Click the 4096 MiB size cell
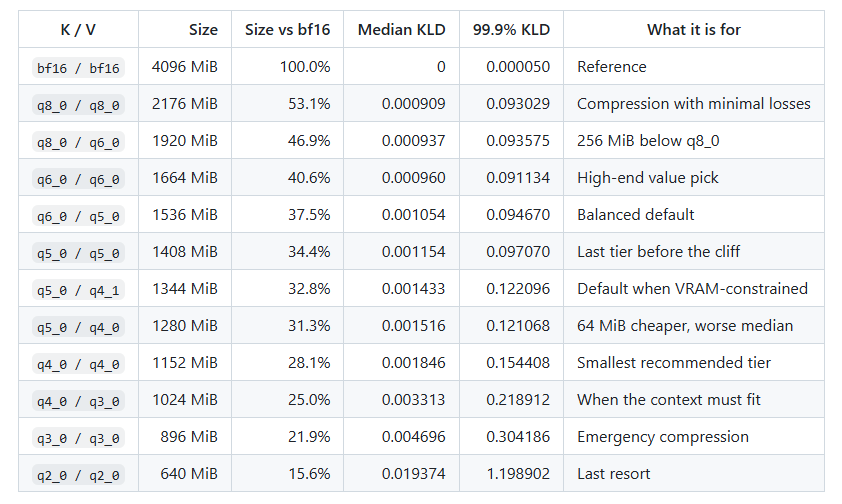The height and width of the screenshot is (504, 842). [x=185, y=67]
